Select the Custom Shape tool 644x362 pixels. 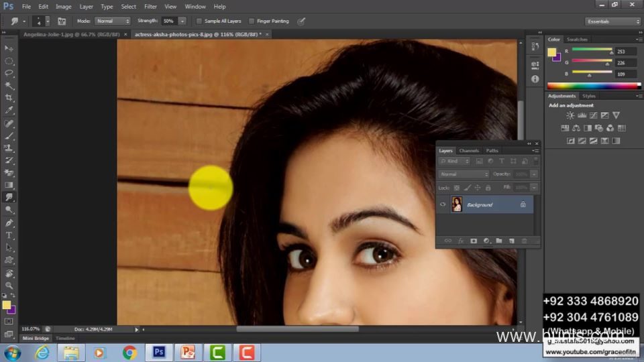point(9,260)
